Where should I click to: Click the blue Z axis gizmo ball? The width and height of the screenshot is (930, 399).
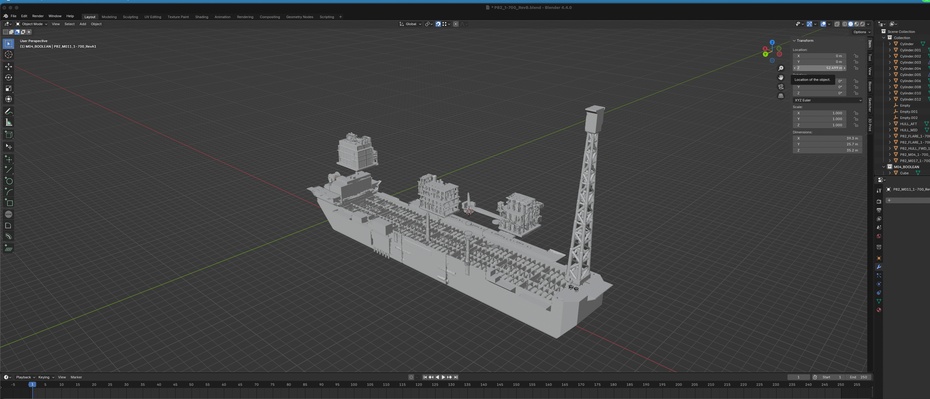[772, 42]
